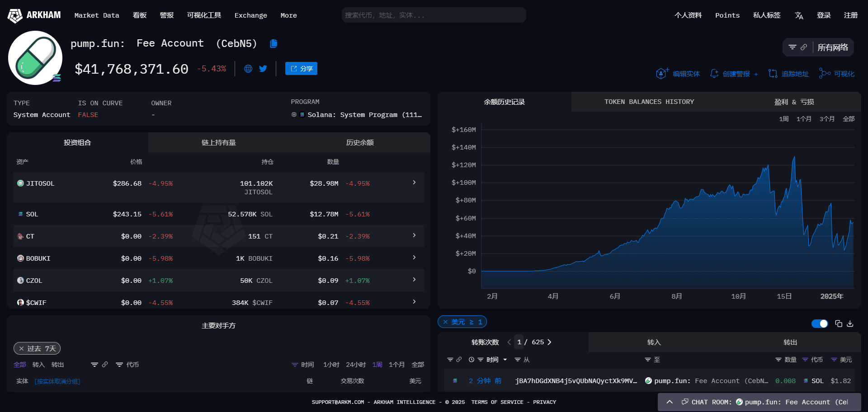The height and width of the screenshot is (412, 868).
Task: Click the 追踪地址 trace address icon
Action: coord(773,74)
